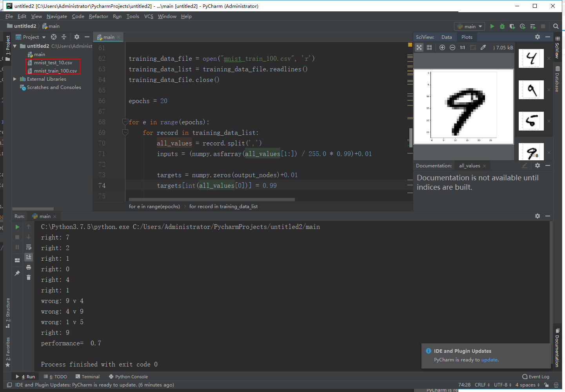Launch the profiler run icon
Image resolution: width=565 pixels, height=392 pixels.
[x=523, y=26]
